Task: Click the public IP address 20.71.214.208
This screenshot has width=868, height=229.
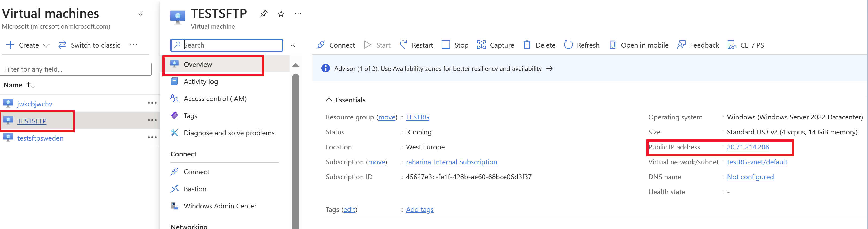Action: 748,147
